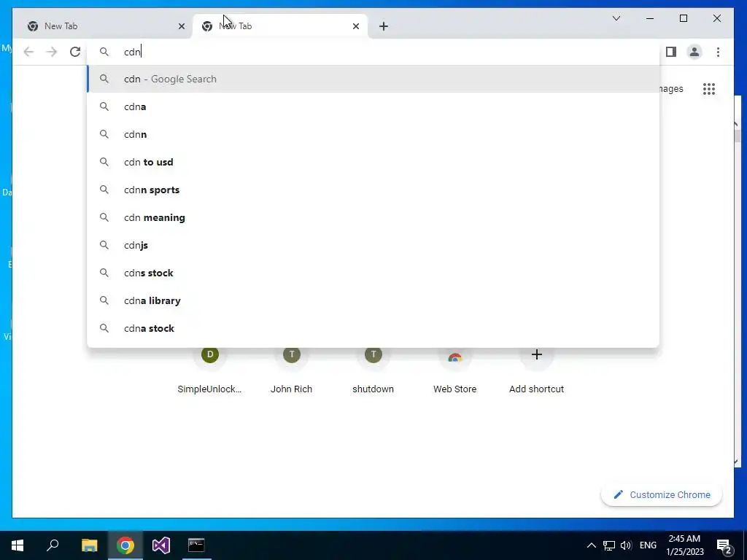Pick the 'cdn to usd' suggestion
The image size is (747, 560).
pyautogui.click(x=373, y=162)
